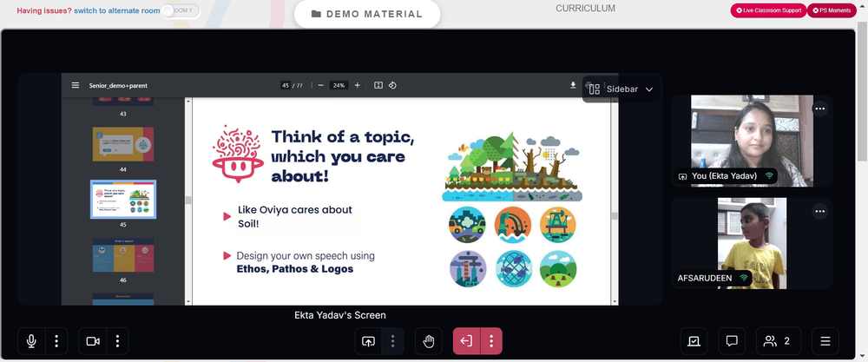Open the hamburger menu at bottom right
This screenshot has height=362, width=868.
(x=825, y=341)
